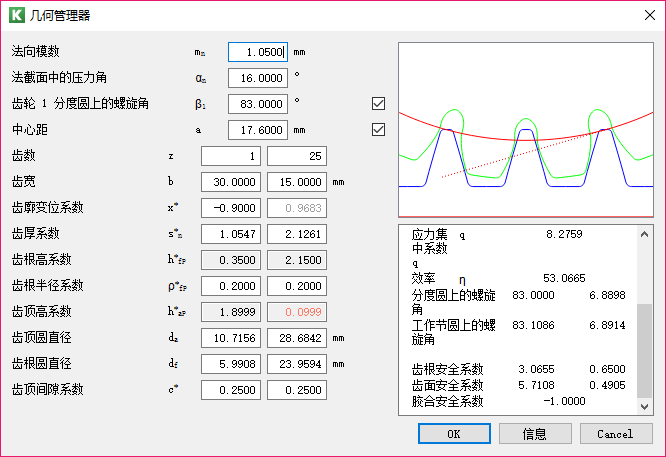Click the 齿宽 30.0000 field
This screenshot has width=666, height=457.
(x=231, y=182)
